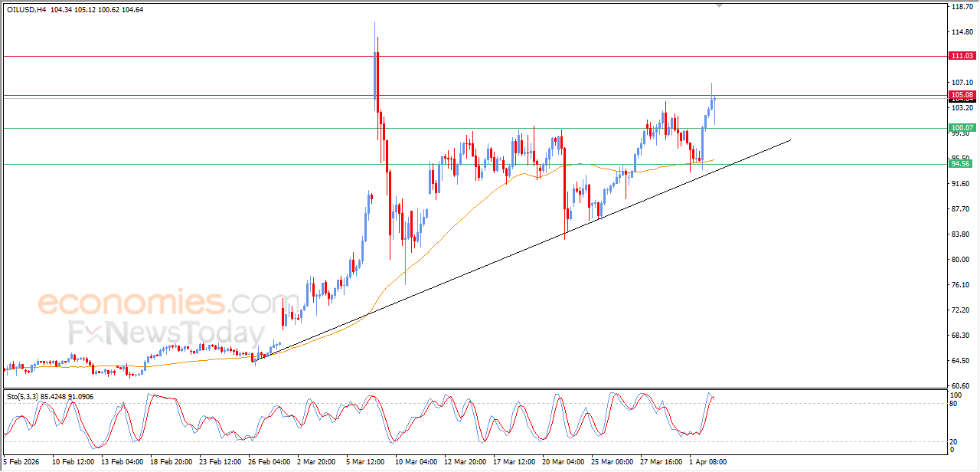
Task: Click the economies.com watermark
Action: click(x=157, y=303)
